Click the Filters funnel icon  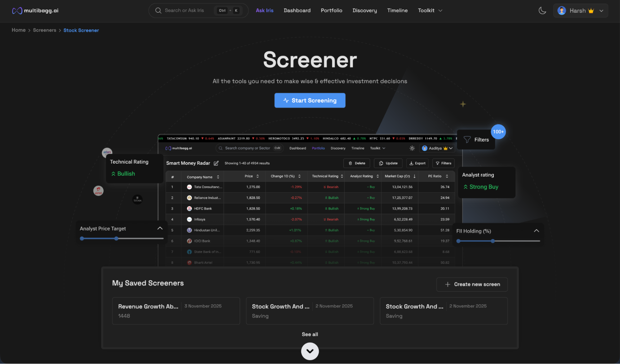(467, 140)
